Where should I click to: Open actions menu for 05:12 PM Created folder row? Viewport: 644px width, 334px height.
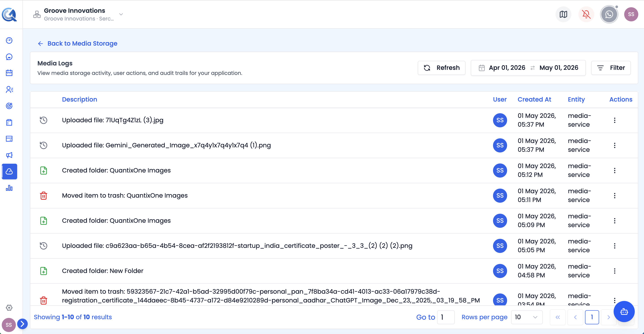(x=615, y=170)
